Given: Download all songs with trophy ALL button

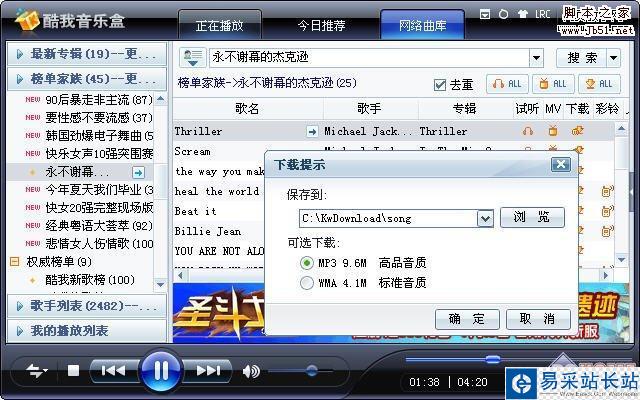Looking at the screenshot, I should [599, 84].
